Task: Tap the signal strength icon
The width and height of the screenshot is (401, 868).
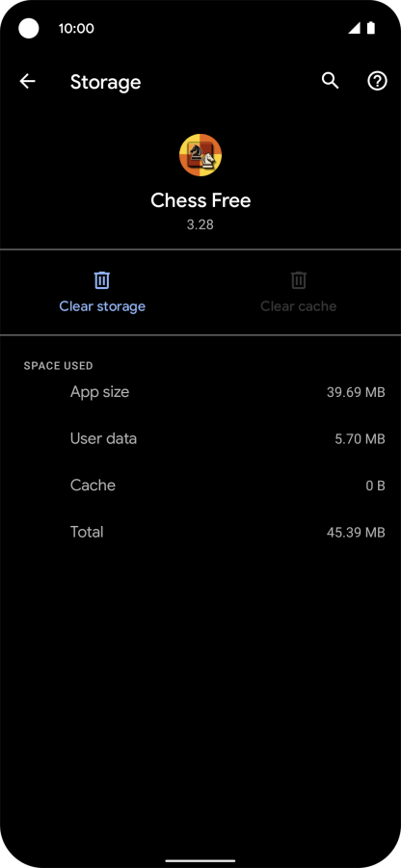Action: [x=355, y=28]
